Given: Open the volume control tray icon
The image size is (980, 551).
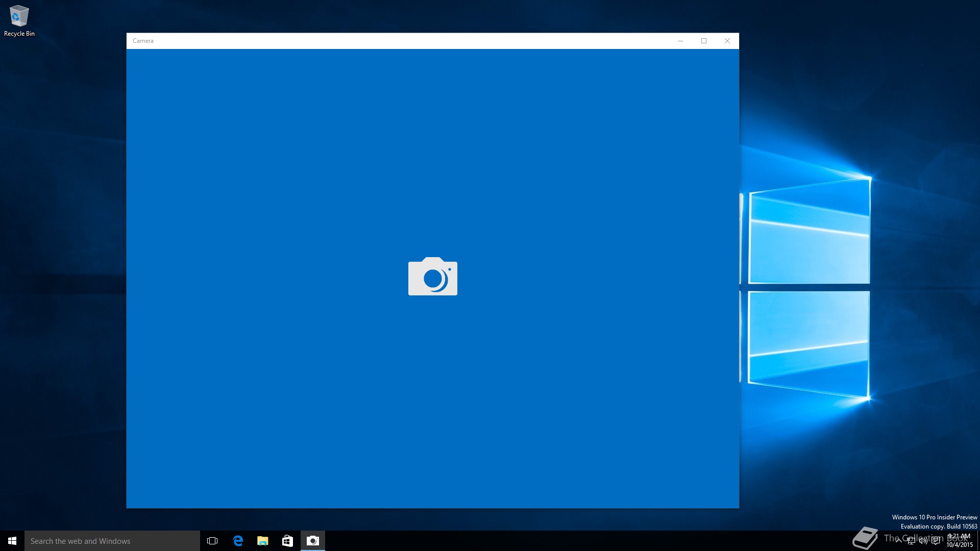Looking at the screenshot, I should point(923,541).
